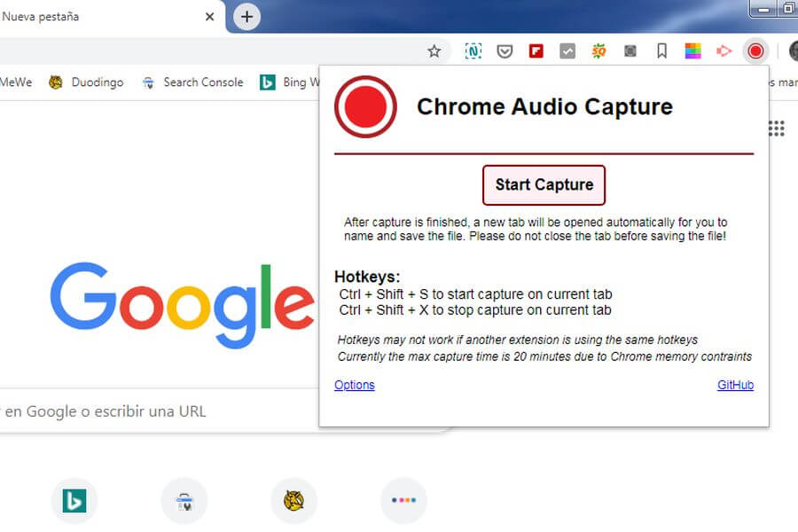
Task: Open the Pocket extension icon
Action: coord(505,51)
